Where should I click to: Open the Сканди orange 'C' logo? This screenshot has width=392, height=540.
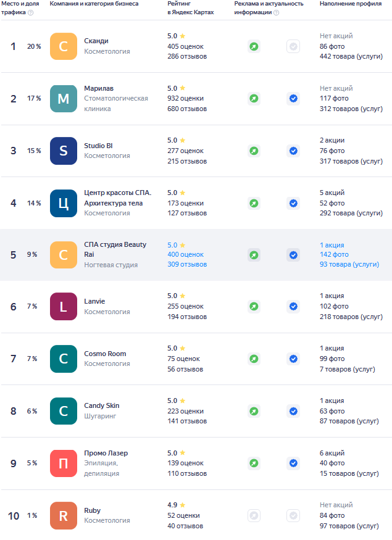click(64, 46)
